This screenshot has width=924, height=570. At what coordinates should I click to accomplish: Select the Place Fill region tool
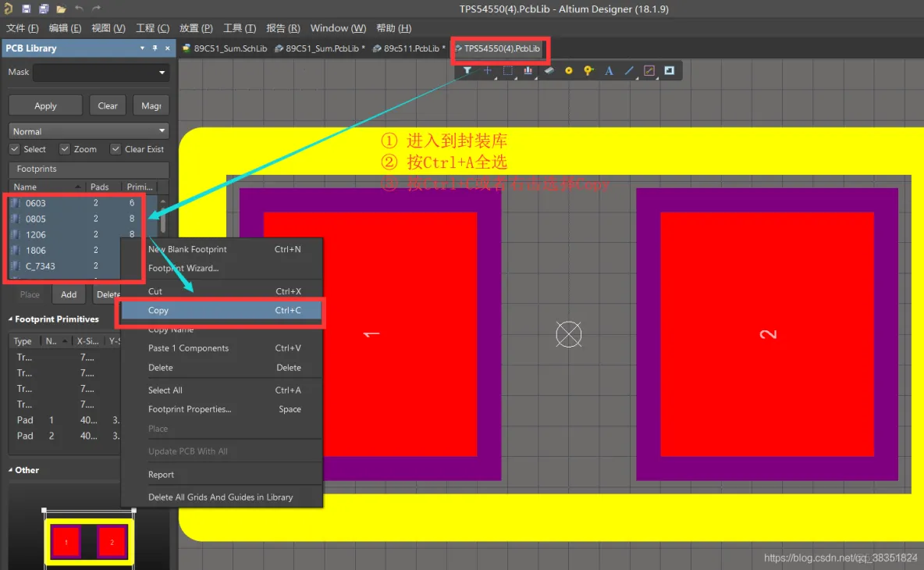click(x=670, y=71)
